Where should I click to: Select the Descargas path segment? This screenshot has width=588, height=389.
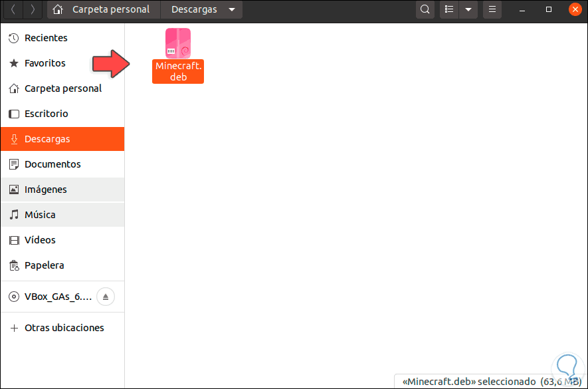coord(193,9)
